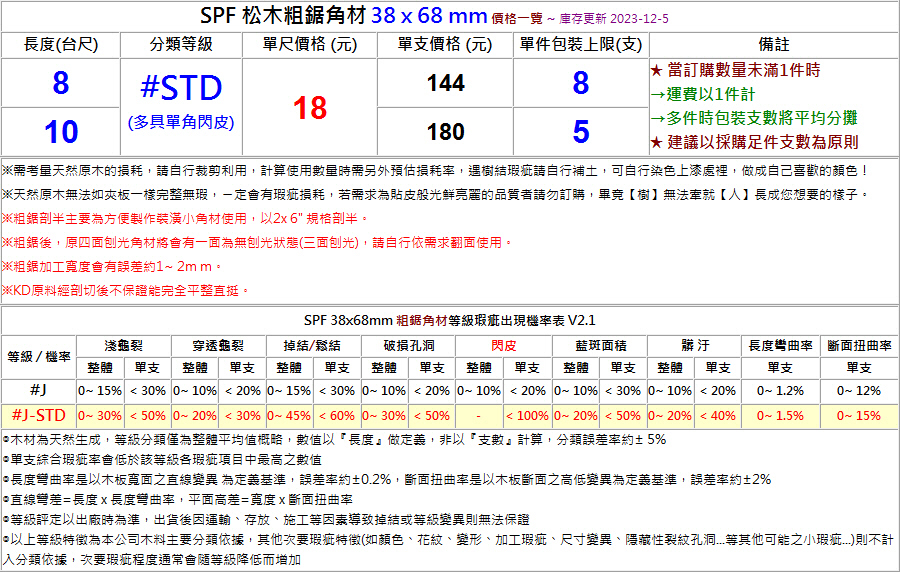
Task: Click the red line about 2x 6" 規格剖半
Action: [185, 219]
